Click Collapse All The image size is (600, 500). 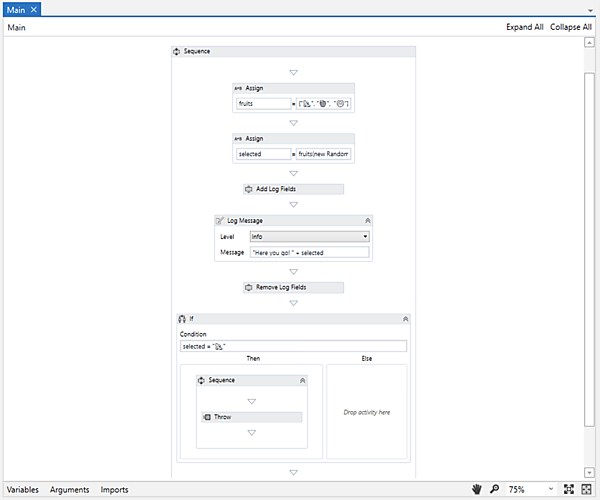tap(571, 27)
